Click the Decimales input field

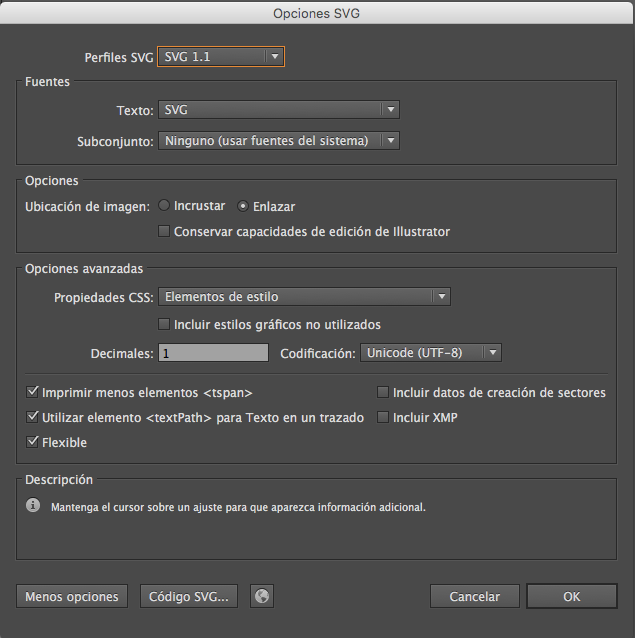coord(213,353)
